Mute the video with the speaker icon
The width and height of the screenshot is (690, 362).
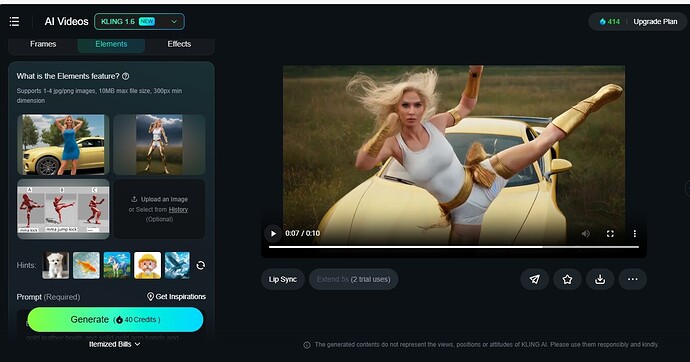pos(585,234)
